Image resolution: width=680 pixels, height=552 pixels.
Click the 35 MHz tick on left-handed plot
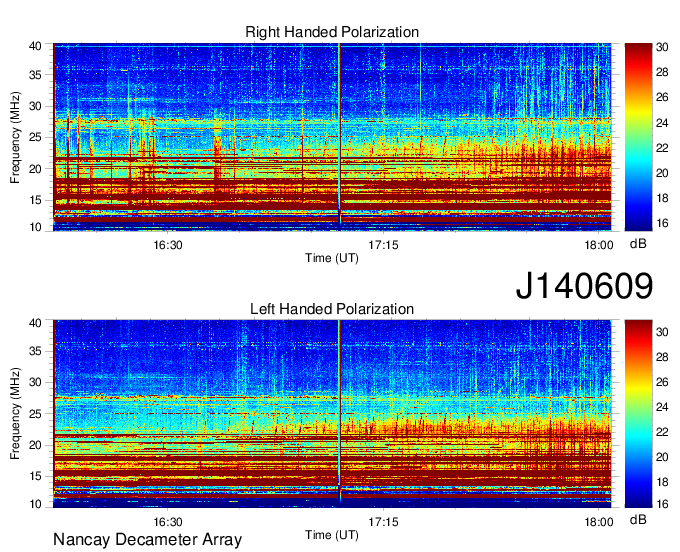(36, 351)
